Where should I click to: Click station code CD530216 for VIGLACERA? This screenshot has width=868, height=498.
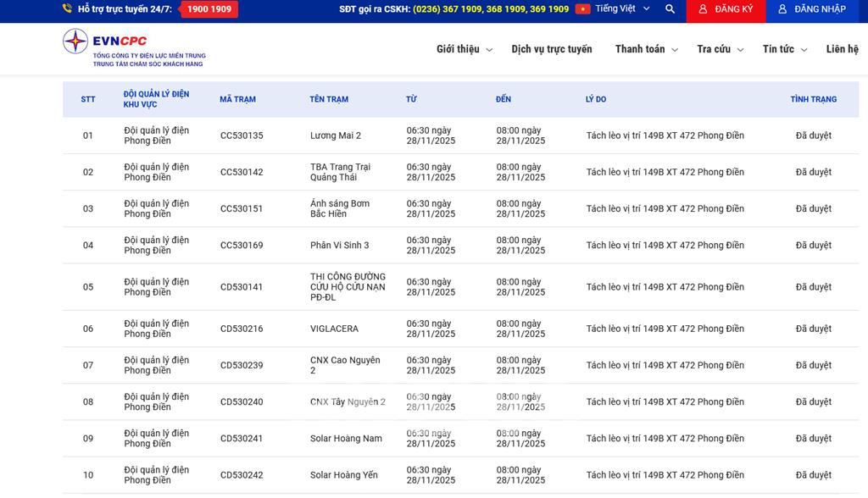242,329
